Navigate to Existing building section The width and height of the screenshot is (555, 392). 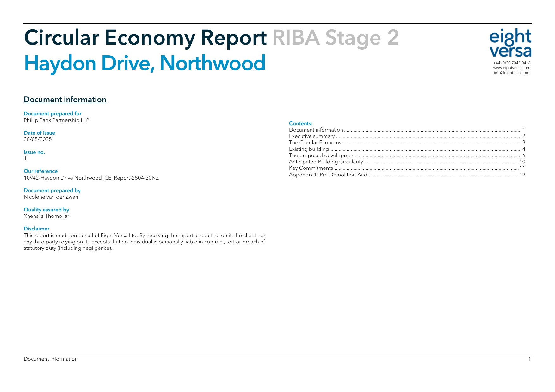pyautogui.click(x=309, y=149)
